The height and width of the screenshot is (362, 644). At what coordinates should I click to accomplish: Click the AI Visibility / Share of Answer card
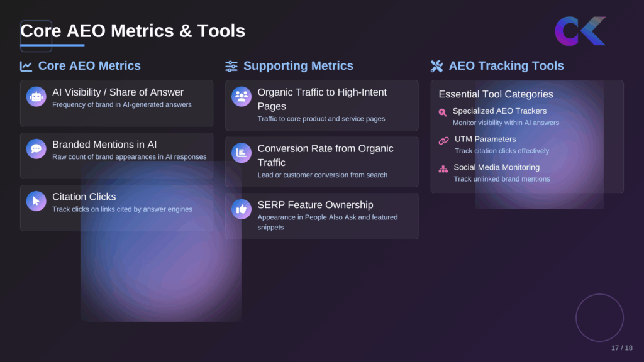pos(116,102)
